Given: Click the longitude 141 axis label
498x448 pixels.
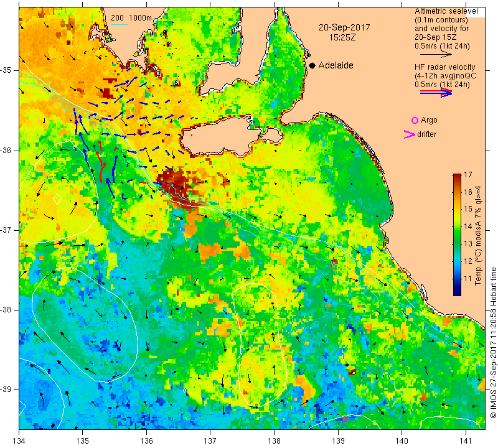Looking at the screenshot, I should click(466, 441).
